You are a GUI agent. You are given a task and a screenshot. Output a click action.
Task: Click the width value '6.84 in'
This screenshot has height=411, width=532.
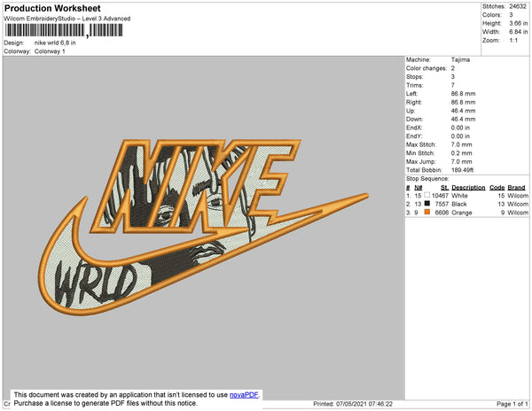(519, 32)
